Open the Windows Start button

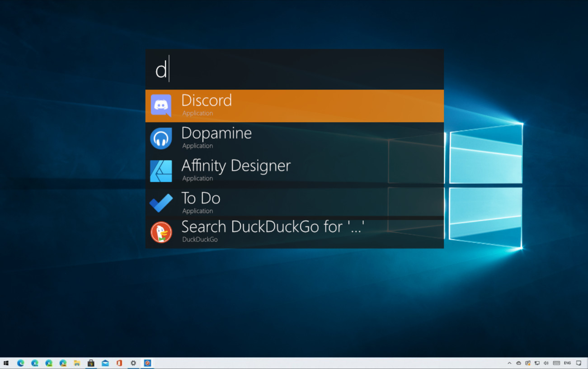click(x=6, y=363)
